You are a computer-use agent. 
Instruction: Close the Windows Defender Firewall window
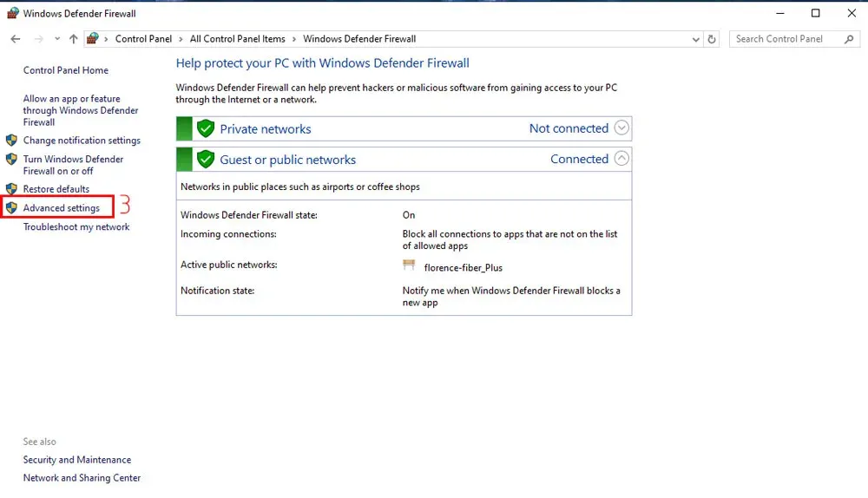852,13
